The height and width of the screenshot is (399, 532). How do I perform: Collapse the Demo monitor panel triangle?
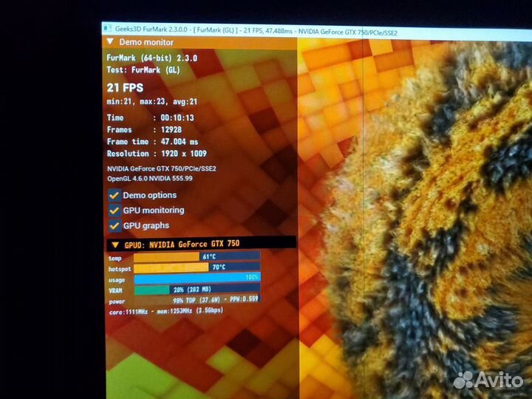pyautogui.click(x=110, y=41)
